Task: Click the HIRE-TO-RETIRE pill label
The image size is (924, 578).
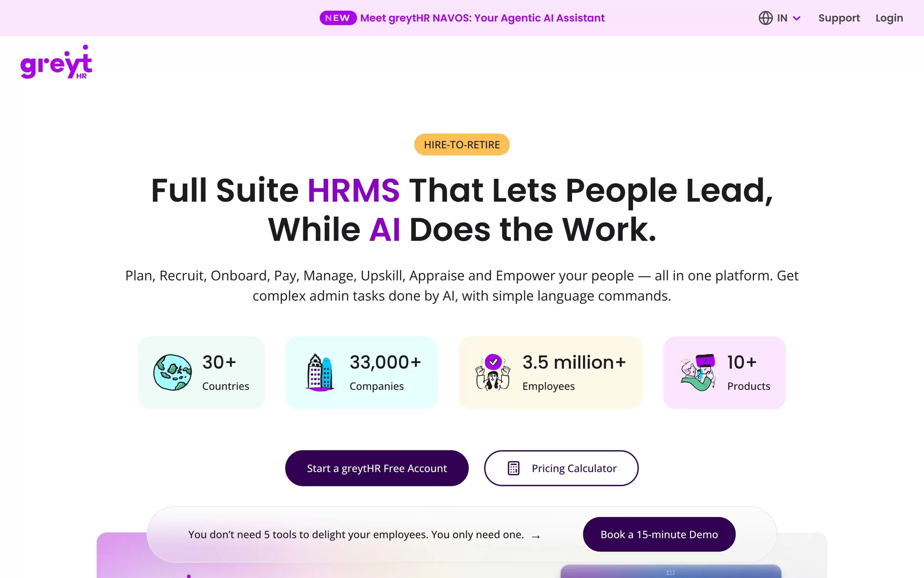Action: (x=462, y=144)
